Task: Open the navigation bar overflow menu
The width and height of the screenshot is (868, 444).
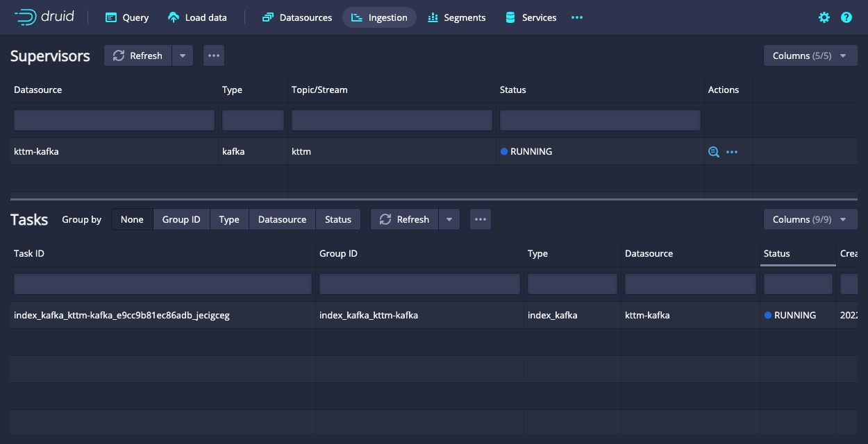Action: coord(576,17)
